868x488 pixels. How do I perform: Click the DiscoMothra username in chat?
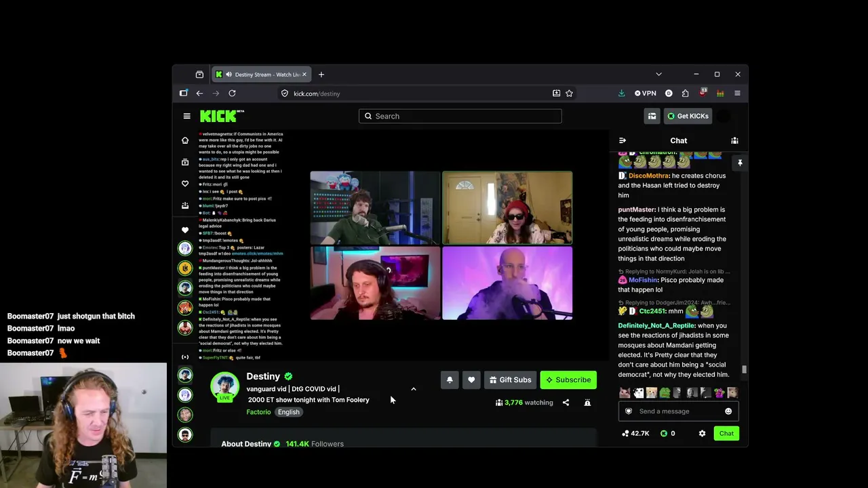(648, 176)
